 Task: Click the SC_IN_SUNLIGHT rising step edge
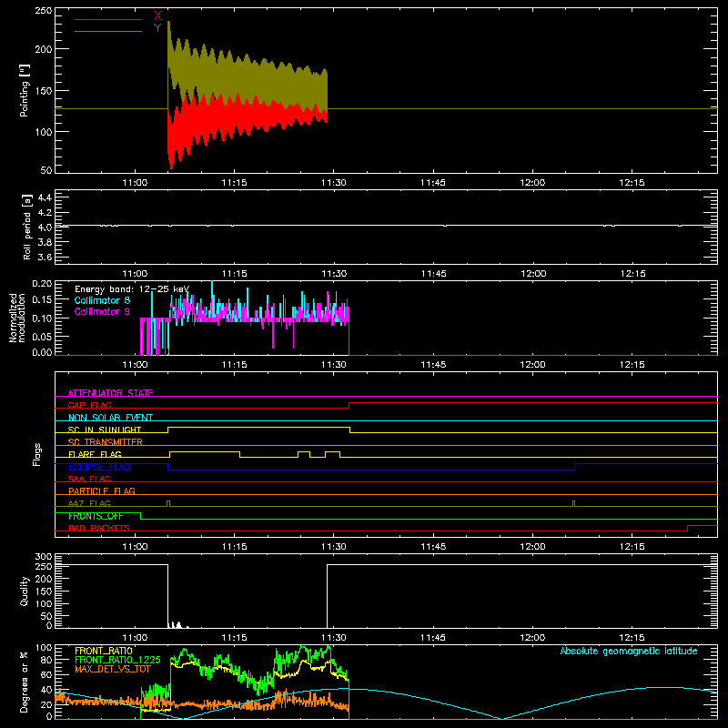click(168, 430)
